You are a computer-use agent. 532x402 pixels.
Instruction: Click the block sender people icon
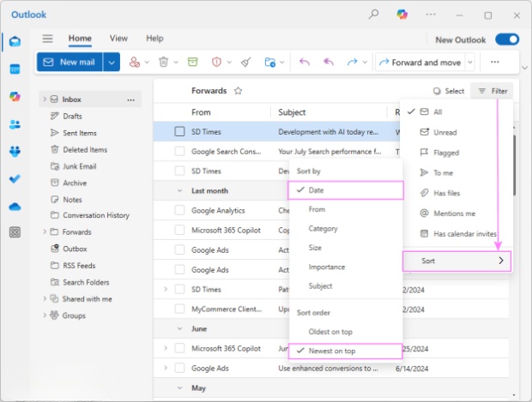(x=135, y=62)
